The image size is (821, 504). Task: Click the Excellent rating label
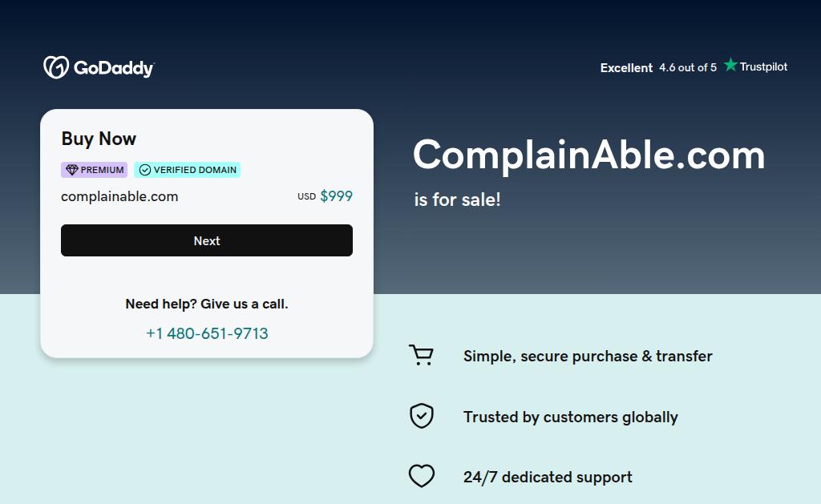pos(626,68)
